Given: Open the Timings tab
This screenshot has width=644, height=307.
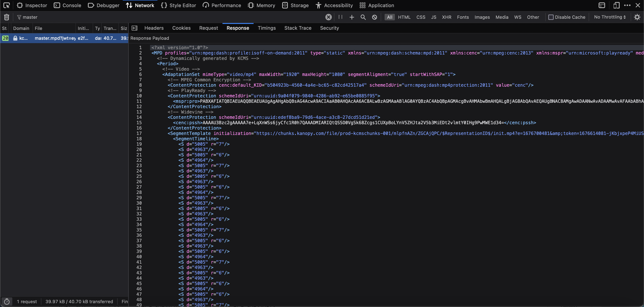Looking at the screenshot, I should (x=267, y=28).
